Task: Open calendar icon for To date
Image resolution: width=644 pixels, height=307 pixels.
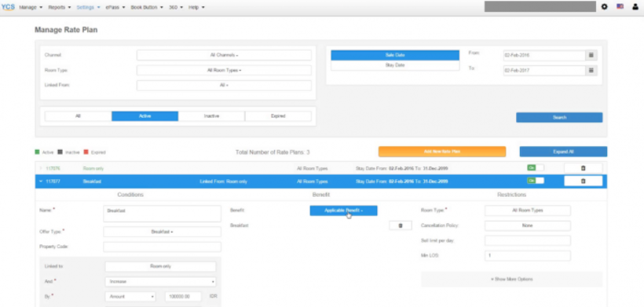Action: 591,71
